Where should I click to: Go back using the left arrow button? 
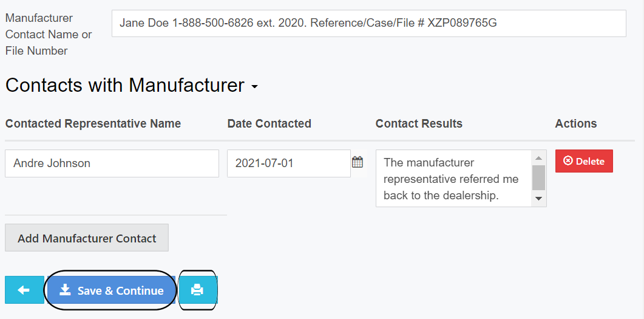24,290
